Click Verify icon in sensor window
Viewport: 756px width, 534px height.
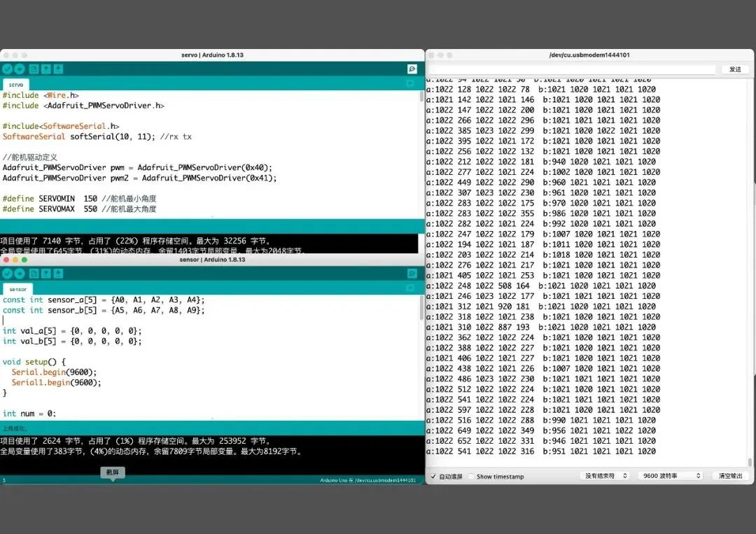[8, 273]
